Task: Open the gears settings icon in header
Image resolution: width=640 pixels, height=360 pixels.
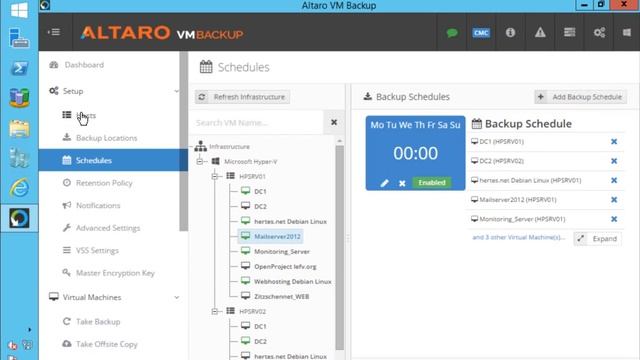Action: (599, 32)
